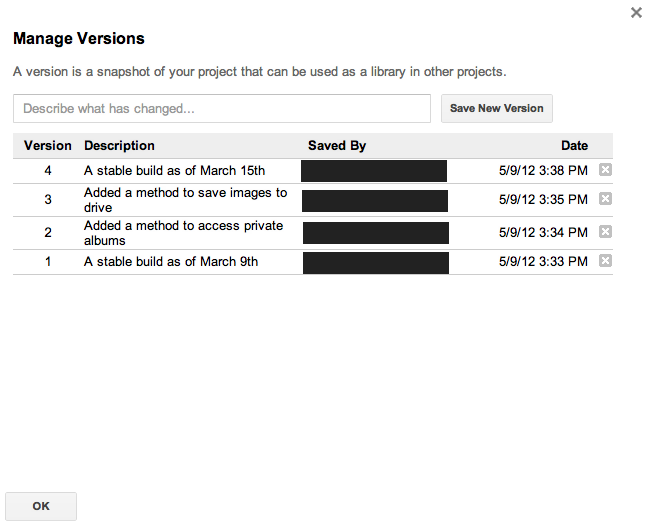649x527 pixels.
Task: Select 'A stable build as of March 15th'
Action: [x=174, y=171]
